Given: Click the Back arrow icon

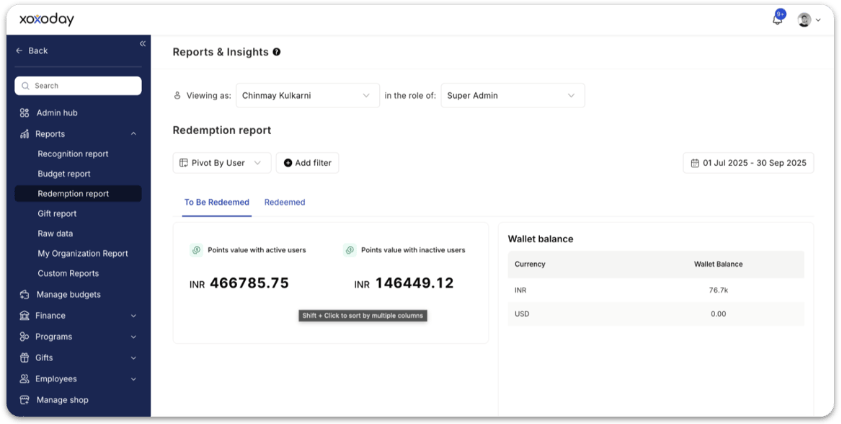Looking at the screenshot, I should click(x=19, y=50).
